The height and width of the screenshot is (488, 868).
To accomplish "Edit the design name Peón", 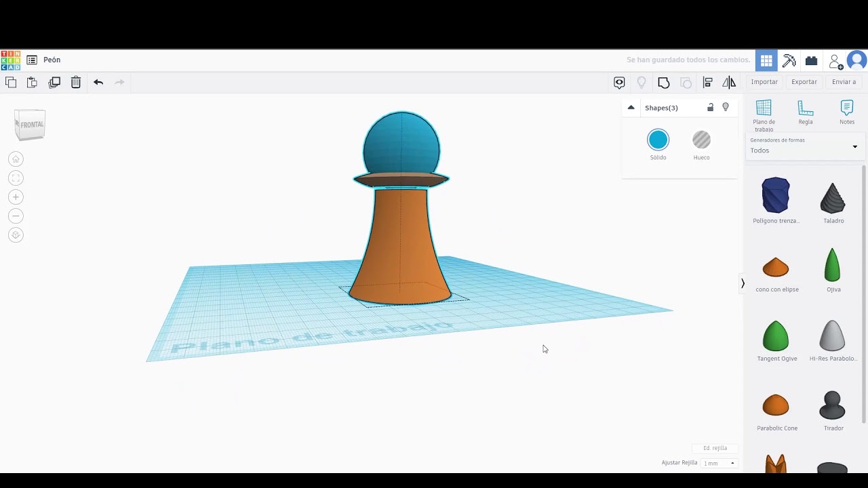I will pos(52,60).
